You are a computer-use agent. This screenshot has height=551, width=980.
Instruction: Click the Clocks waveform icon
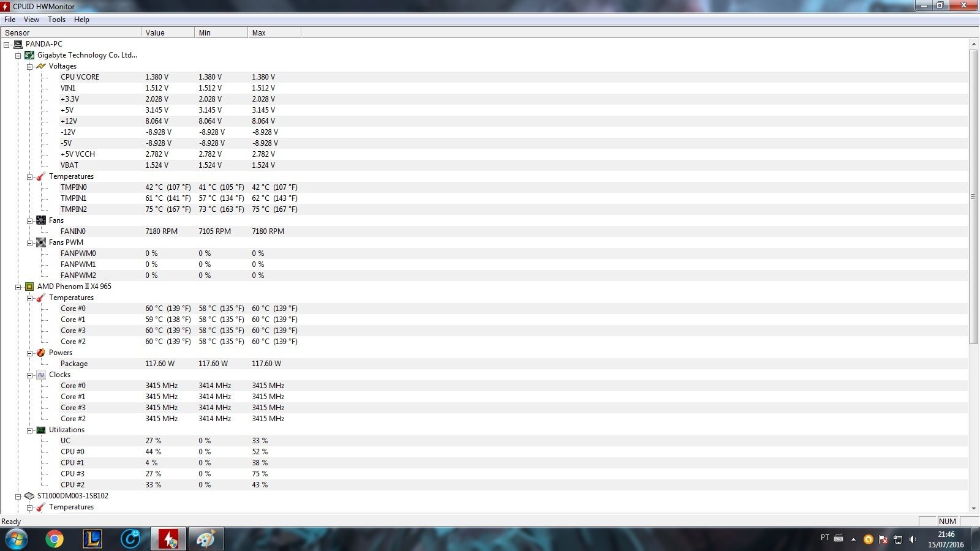(41, 375)
